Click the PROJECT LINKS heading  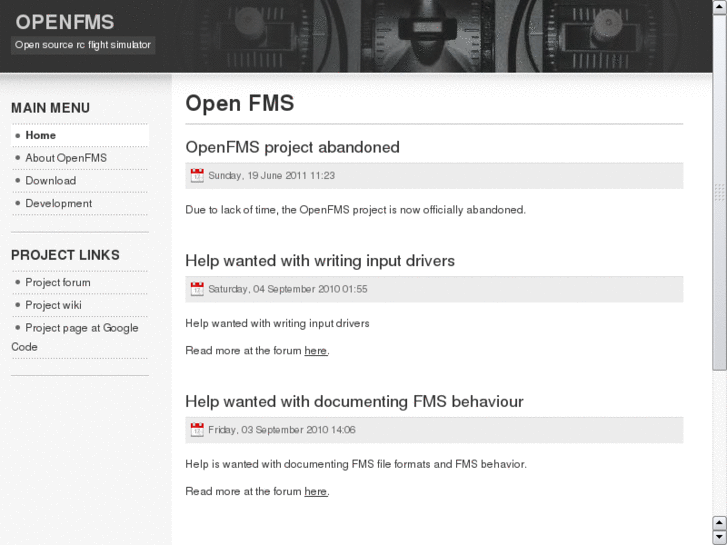pyautogui.click(x=65, y=255)
